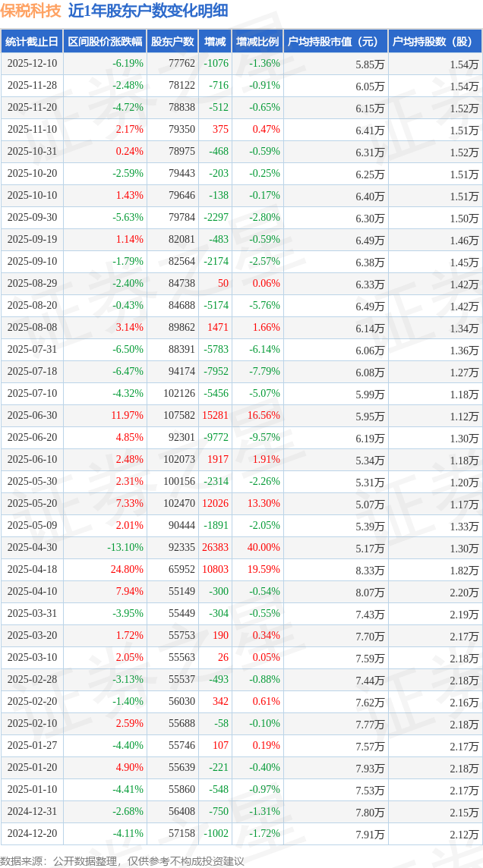The image size is (483, 868).
Task: Click the 户均持股市值（元） column header
Action: coord(335,42)
